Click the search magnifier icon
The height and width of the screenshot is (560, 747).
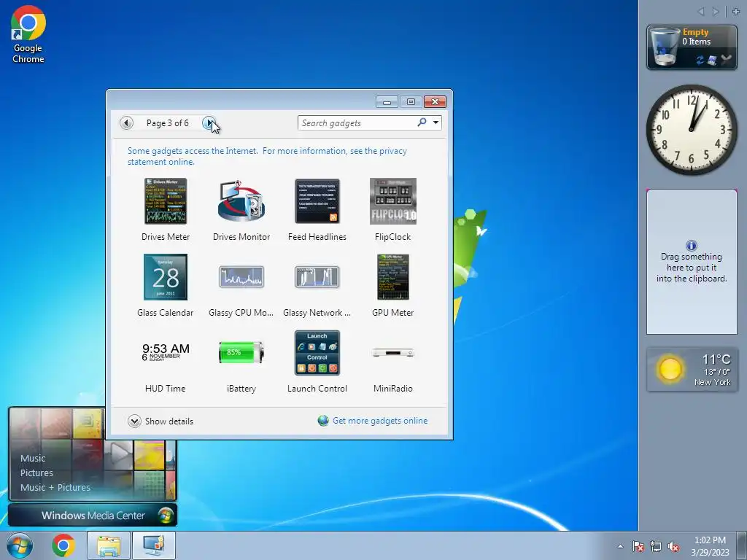click(422, 122)
